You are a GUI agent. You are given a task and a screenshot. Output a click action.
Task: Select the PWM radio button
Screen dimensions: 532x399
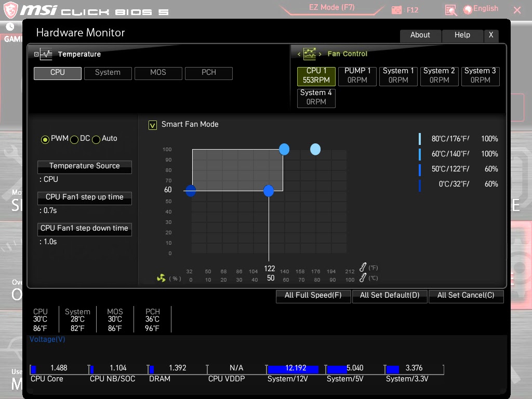[45, 139]
